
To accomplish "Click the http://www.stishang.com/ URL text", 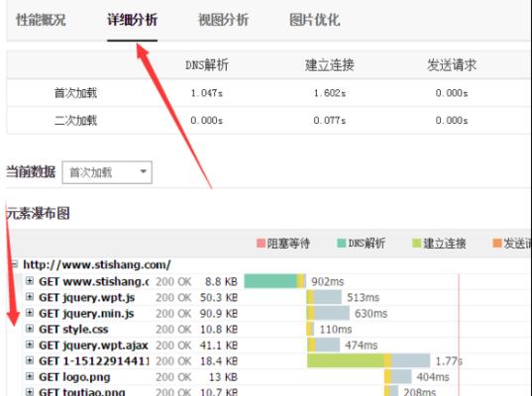I will (97, 264).
